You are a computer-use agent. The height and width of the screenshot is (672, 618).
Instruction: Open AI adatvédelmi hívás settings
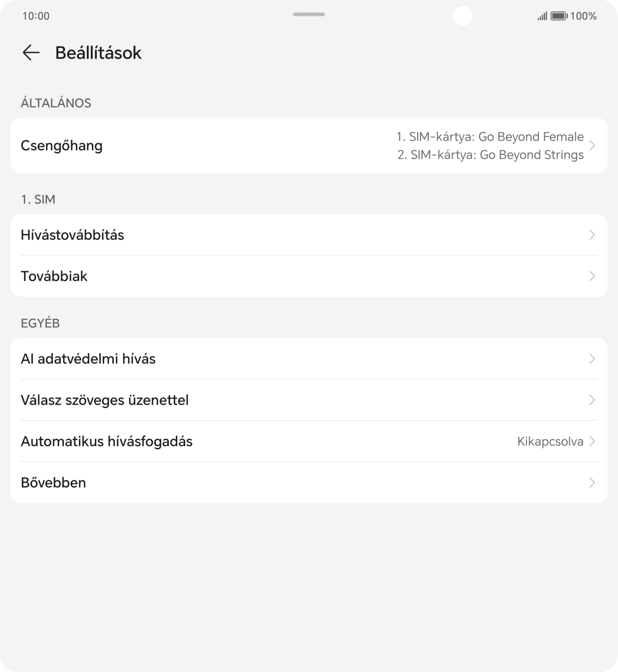(88, 359)
